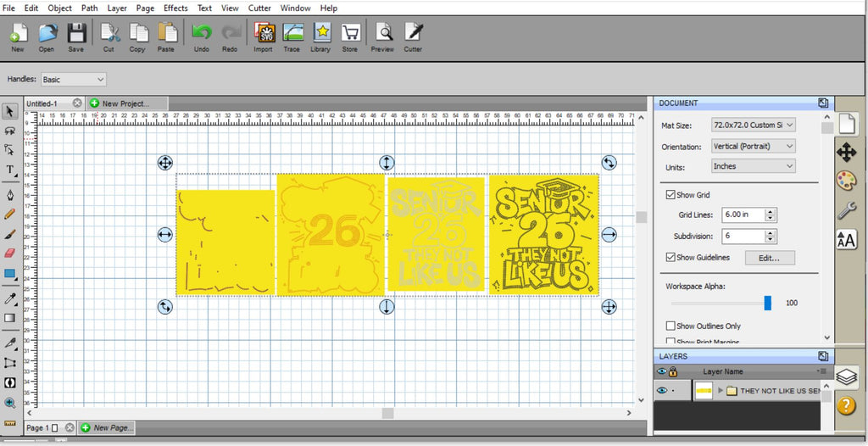Open the Path menu
868x446 pixels.
90,8
